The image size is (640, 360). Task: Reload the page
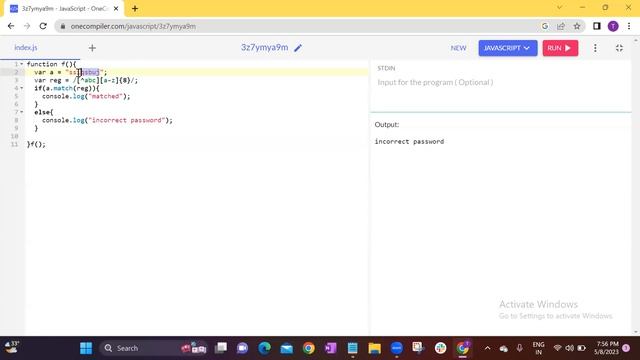43,26
